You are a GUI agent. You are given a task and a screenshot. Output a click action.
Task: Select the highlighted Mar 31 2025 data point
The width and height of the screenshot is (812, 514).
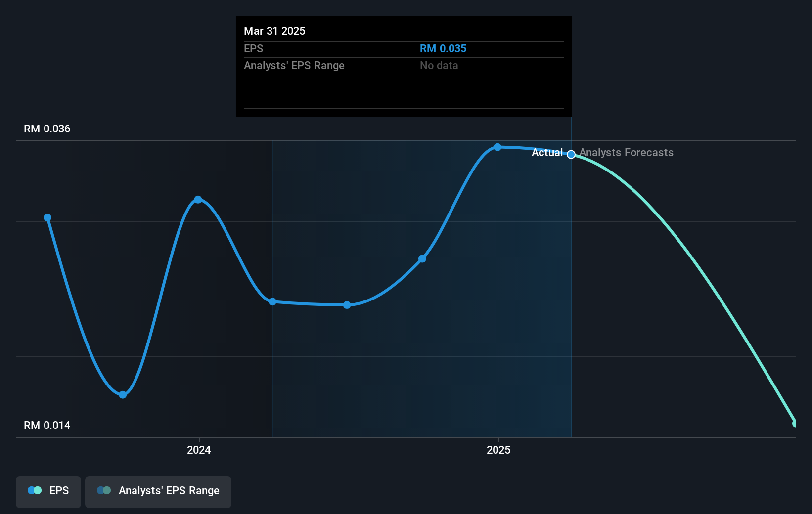pos(571,155)
